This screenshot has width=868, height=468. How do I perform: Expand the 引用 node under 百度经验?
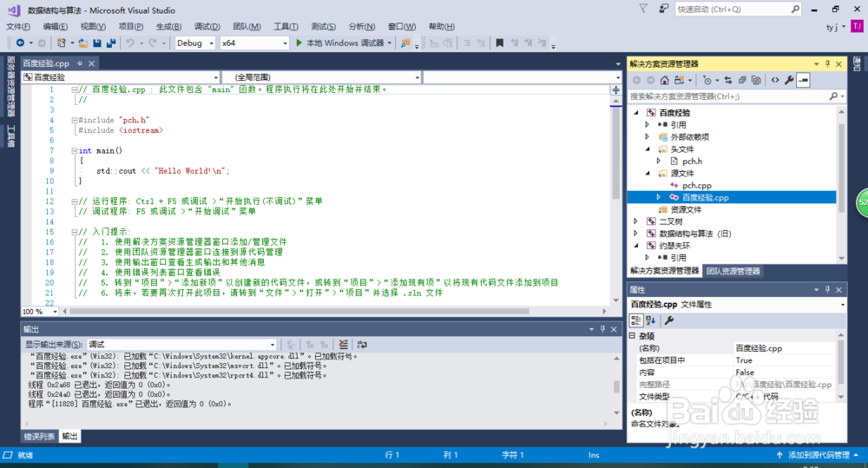(x=648, y=125)
